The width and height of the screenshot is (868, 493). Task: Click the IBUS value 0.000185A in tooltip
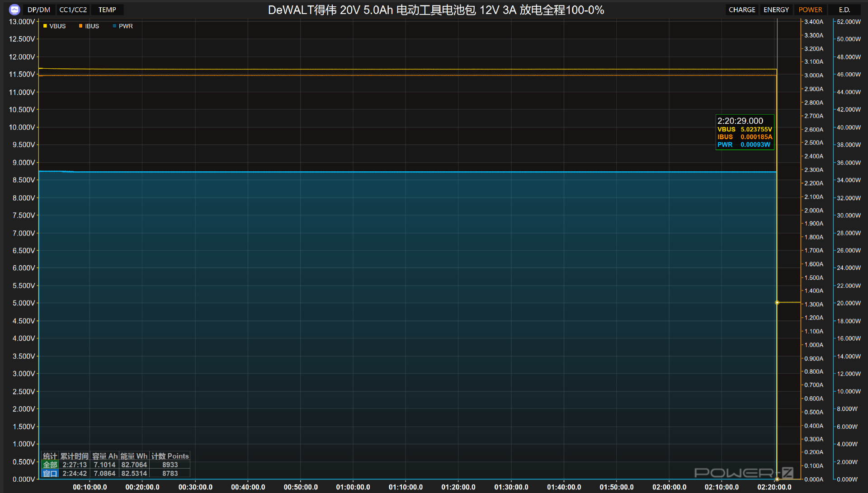coord(756,137)
